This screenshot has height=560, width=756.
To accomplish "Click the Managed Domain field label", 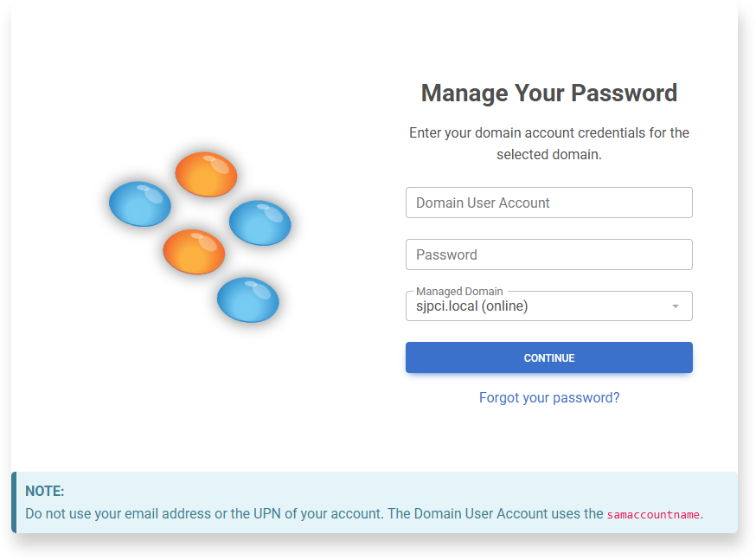I will 459,292.
